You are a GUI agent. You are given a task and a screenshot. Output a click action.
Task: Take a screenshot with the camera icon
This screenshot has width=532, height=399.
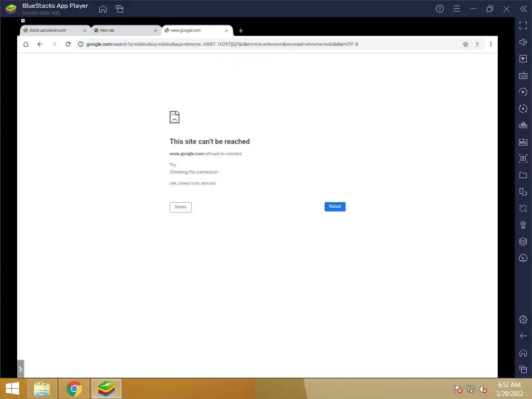[523, 158]
